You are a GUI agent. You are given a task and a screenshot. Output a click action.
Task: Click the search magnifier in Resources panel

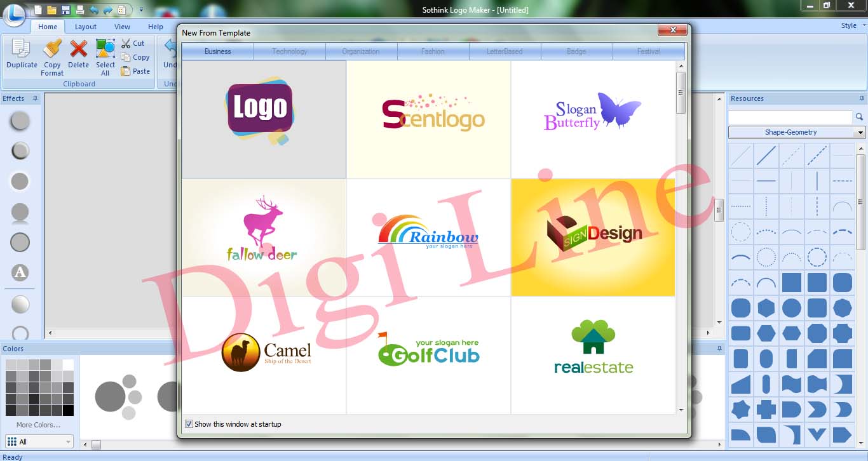coord(859,117)
